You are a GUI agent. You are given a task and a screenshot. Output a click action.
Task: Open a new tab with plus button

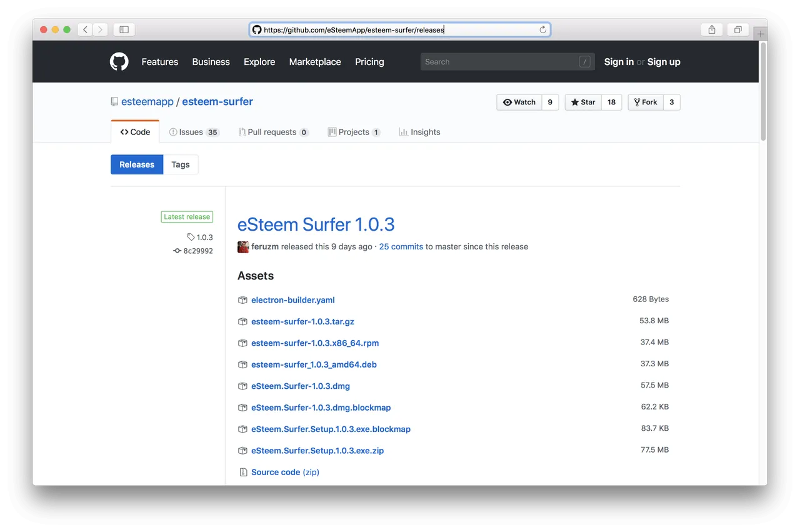point(761,34)
